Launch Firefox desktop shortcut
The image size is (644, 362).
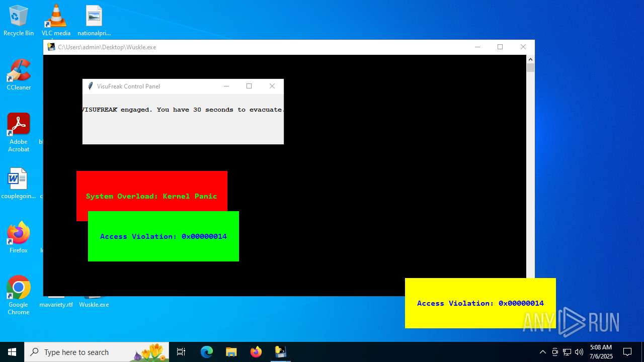point(19,237)
